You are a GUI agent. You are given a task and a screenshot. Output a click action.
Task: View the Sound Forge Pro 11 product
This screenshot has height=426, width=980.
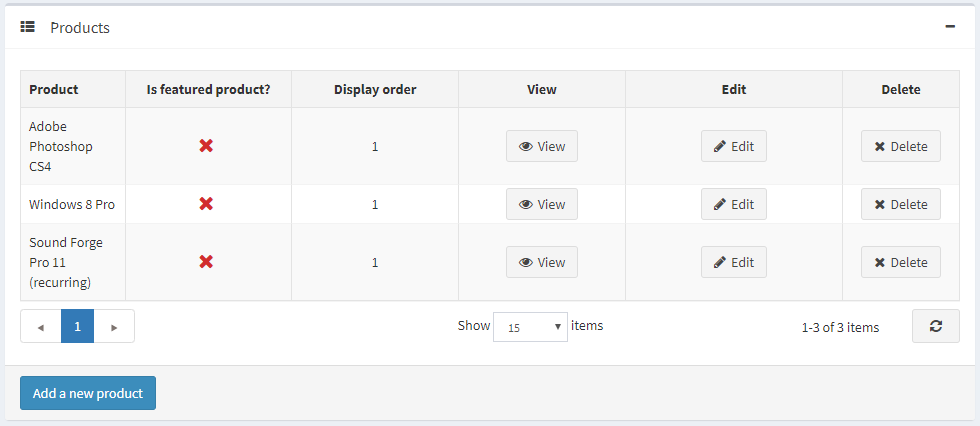[x=542, y=262]
